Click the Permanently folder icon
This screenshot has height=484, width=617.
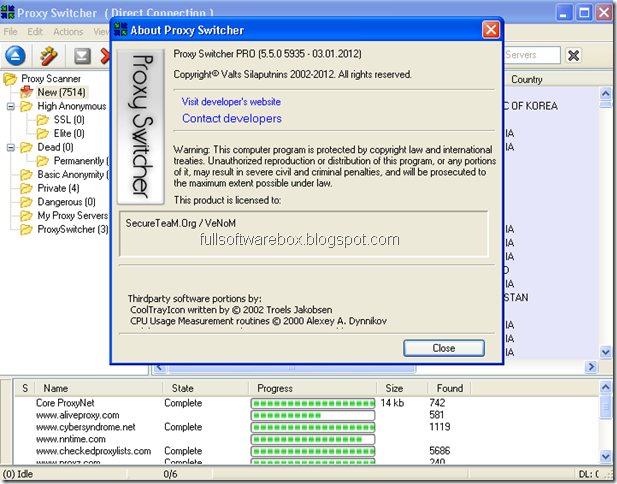click(42, 161)
